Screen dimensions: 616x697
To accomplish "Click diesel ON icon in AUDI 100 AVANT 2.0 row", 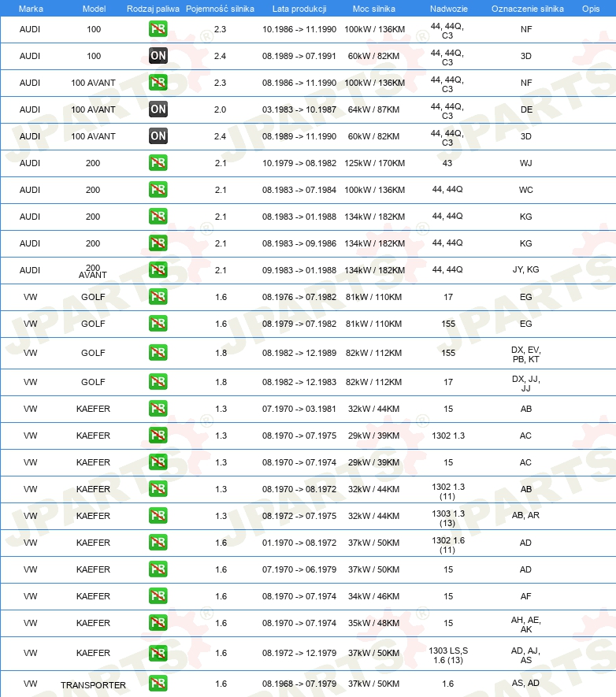I will (x=158, y=109).
